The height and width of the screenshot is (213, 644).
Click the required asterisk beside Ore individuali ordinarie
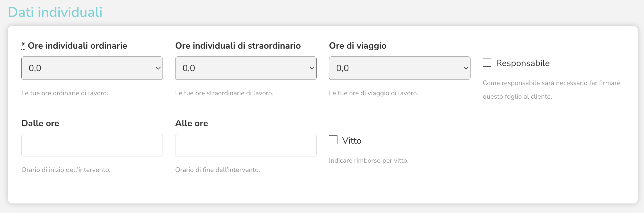[x=23, y=46]
